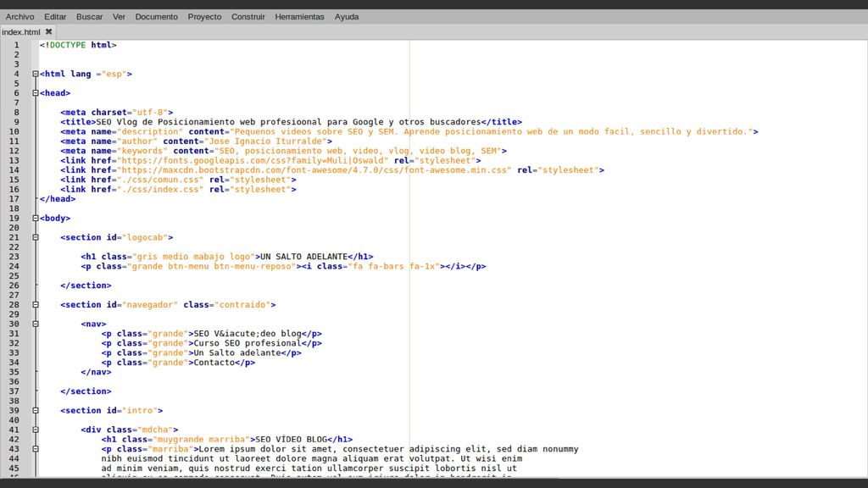Image resolution: width=868 pixels, height=488 pixels.
Task: Open the Construir menu
Action: (x=248, y=17)
